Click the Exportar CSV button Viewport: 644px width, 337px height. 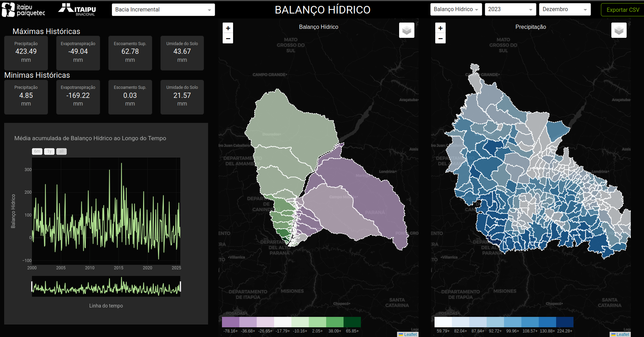click(x=622, y=10)
